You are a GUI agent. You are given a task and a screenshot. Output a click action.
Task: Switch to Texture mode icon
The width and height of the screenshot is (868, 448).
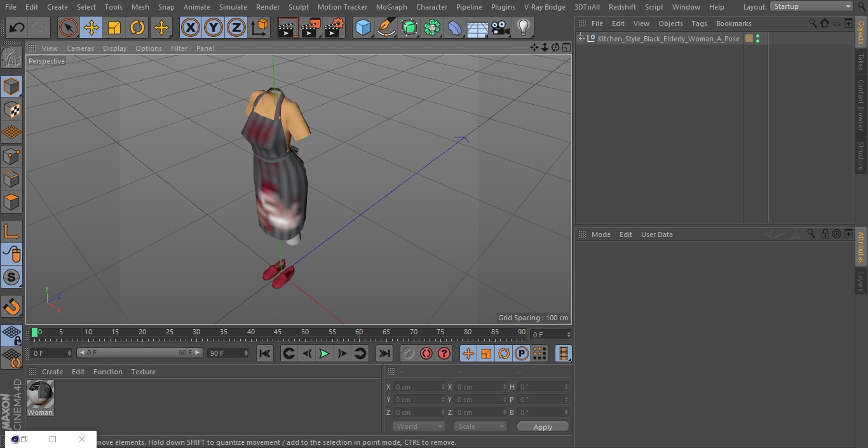[x=11, y=110]
